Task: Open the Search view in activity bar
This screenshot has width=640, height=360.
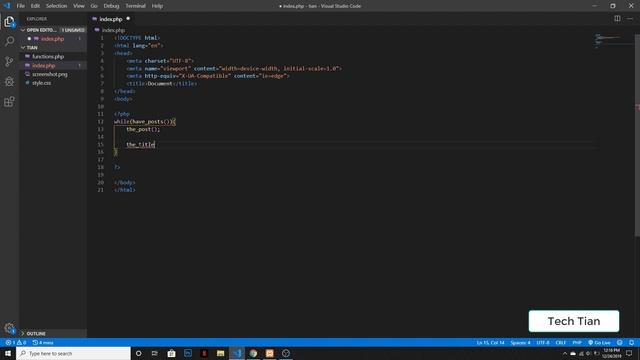Action: point(9,41)
